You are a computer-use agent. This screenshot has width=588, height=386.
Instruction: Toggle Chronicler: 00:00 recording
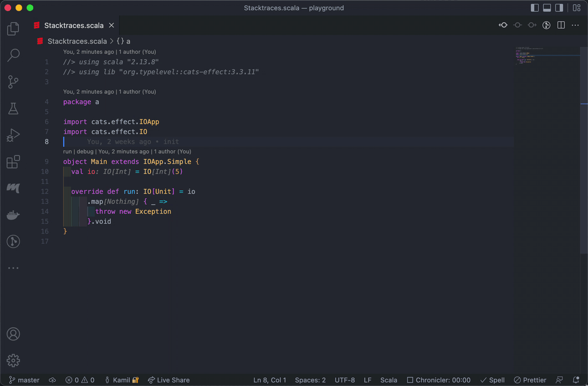coord(439,380)
